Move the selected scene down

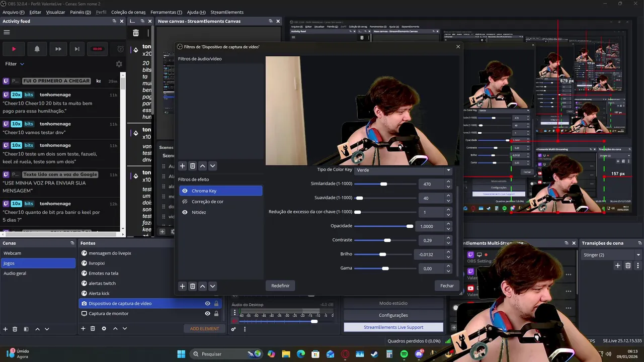(47, 329)
